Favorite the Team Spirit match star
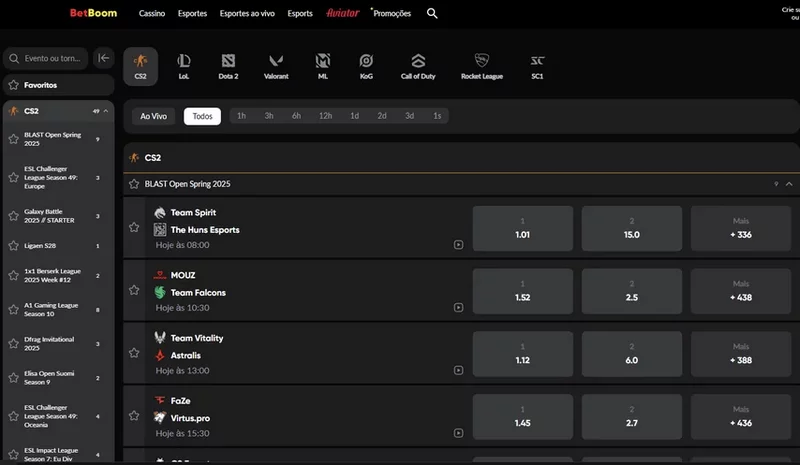This screenshot has width=800, height=465. tap(134, 227)
